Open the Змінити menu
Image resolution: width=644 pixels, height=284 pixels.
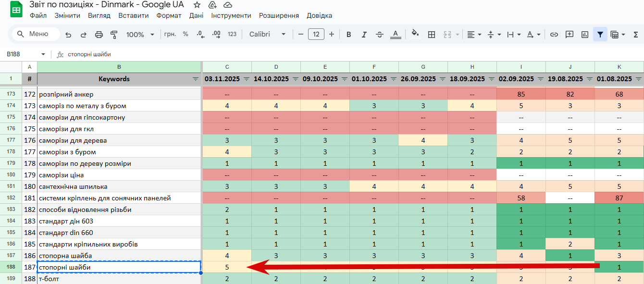tap(67, 15)
